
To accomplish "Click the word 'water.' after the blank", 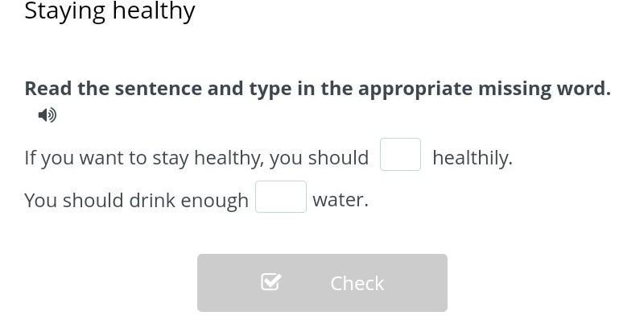I will point(341,201).
